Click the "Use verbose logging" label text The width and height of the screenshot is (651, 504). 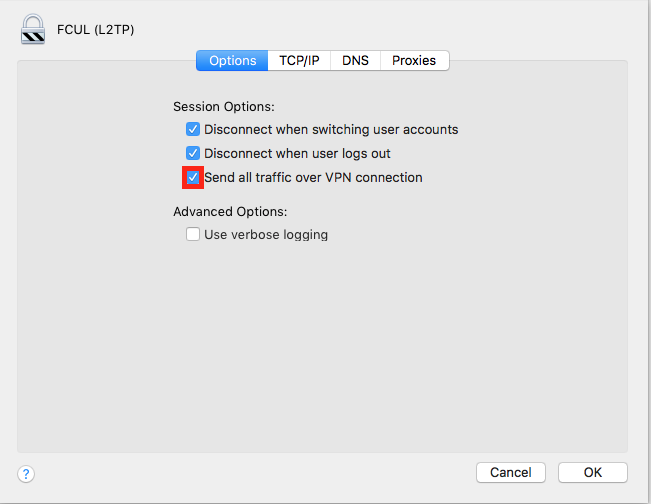click(x=266, y=235)
